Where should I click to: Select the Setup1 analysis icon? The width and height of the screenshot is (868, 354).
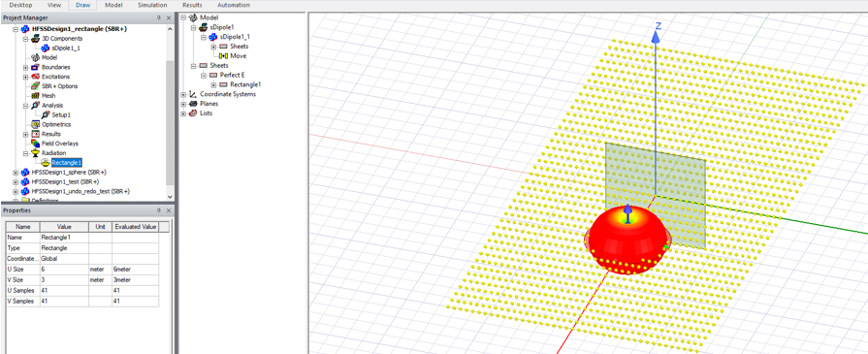pos(46,114)
